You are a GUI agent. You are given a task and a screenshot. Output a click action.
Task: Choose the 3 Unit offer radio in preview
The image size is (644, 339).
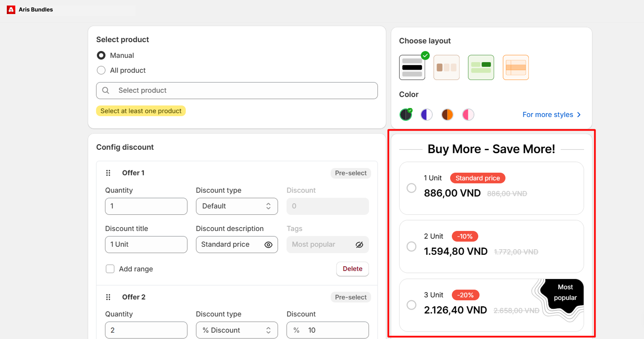[411, 305]
